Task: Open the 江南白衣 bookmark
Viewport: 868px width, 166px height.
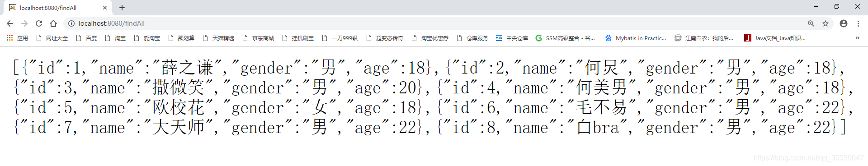Action: pyautogui.click(x=704, y=38)
